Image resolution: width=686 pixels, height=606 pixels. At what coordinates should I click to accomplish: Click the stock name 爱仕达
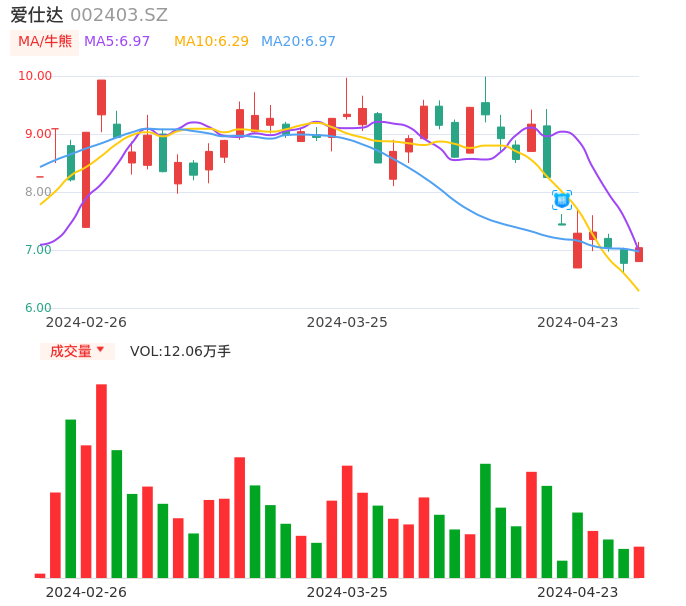point(37,15)
